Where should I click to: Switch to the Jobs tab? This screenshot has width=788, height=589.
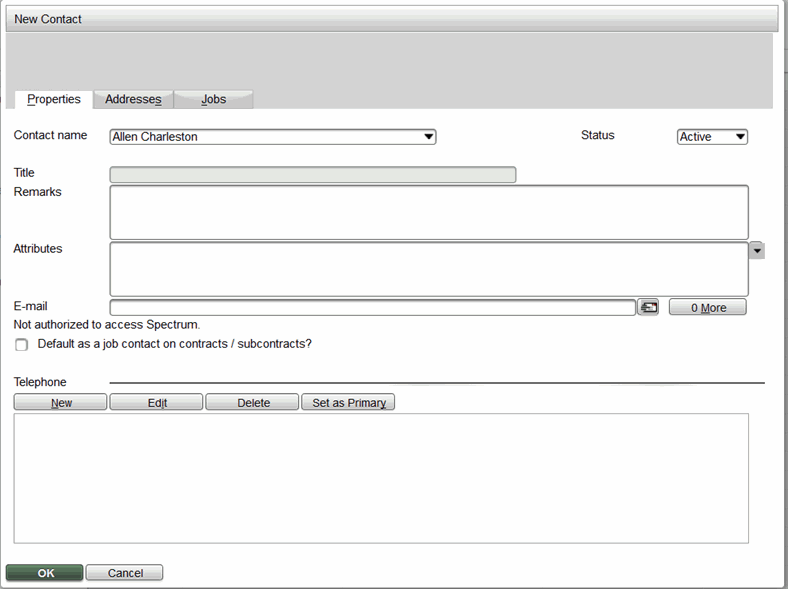(214, 100)
